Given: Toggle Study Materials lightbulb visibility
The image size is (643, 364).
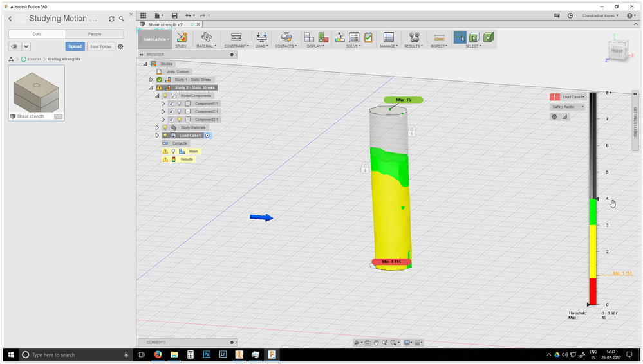Looking at the screenshot, I should click(x=165, y=127).
